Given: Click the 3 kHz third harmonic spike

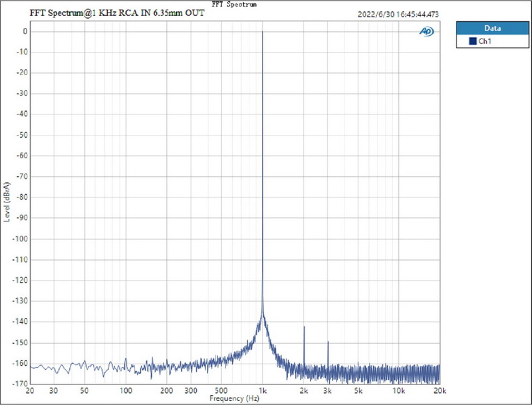Looking at the screenshot, I should pos(328,342).
